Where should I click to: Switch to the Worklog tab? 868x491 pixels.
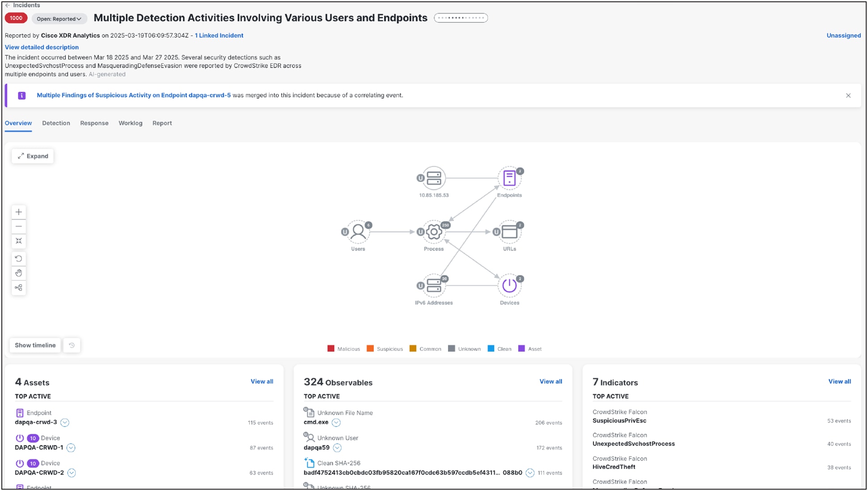[x=131, y=123]
